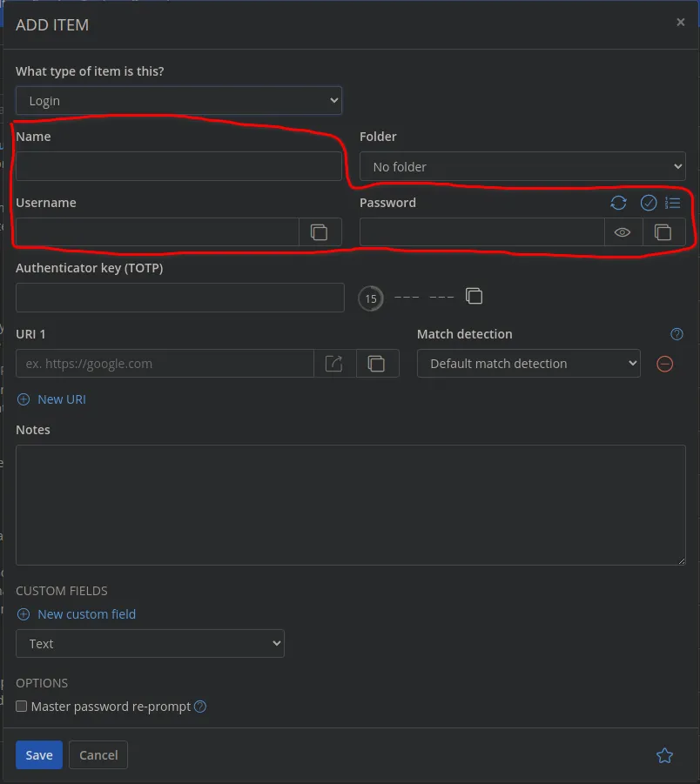The height and width of the screenshot is (784, 700).
Task: Check if the password has been exposed
Action: pos(648,203)
